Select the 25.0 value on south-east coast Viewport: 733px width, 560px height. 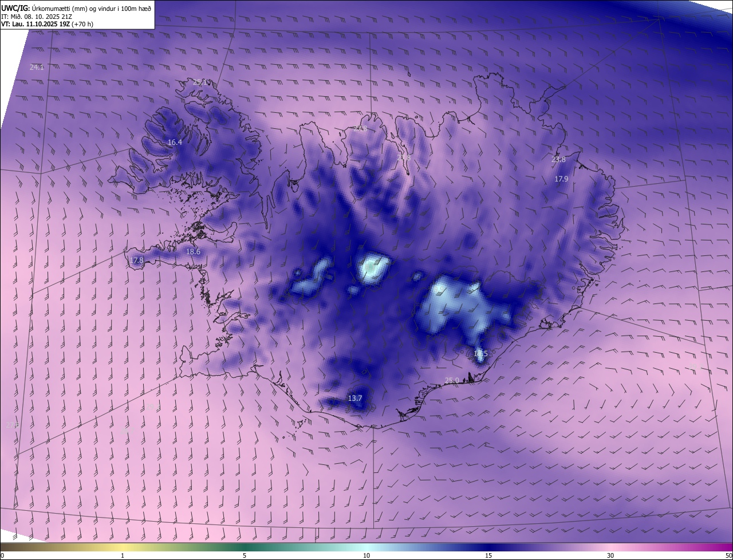452,381
